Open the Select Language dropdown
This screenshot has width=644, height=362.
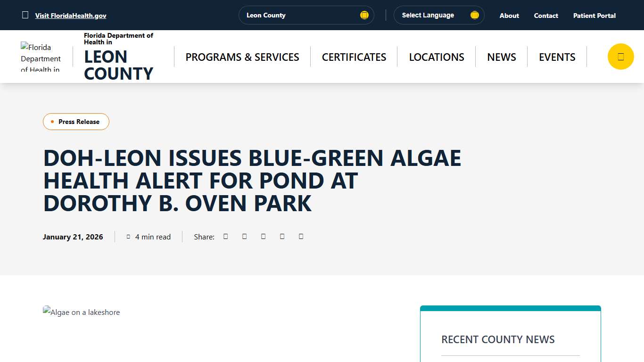438,15
